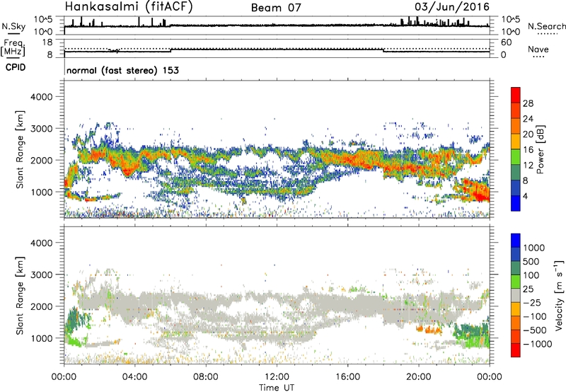Select the Power [dB] colorbar title
This screenshot has width=566, height=392.
coord(540,149)
